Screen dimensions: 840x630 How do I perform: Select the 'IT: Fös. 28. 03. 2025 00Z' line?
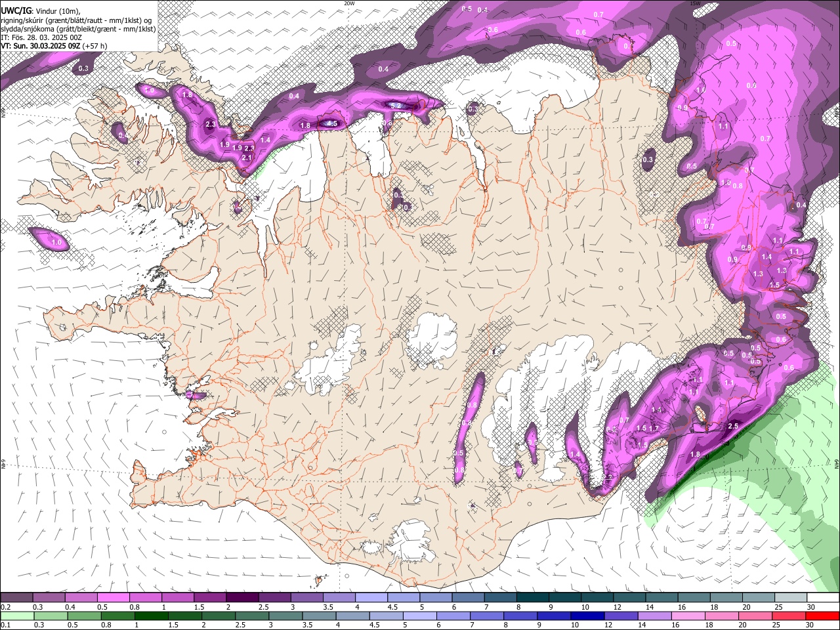click(x=41, y=37)
